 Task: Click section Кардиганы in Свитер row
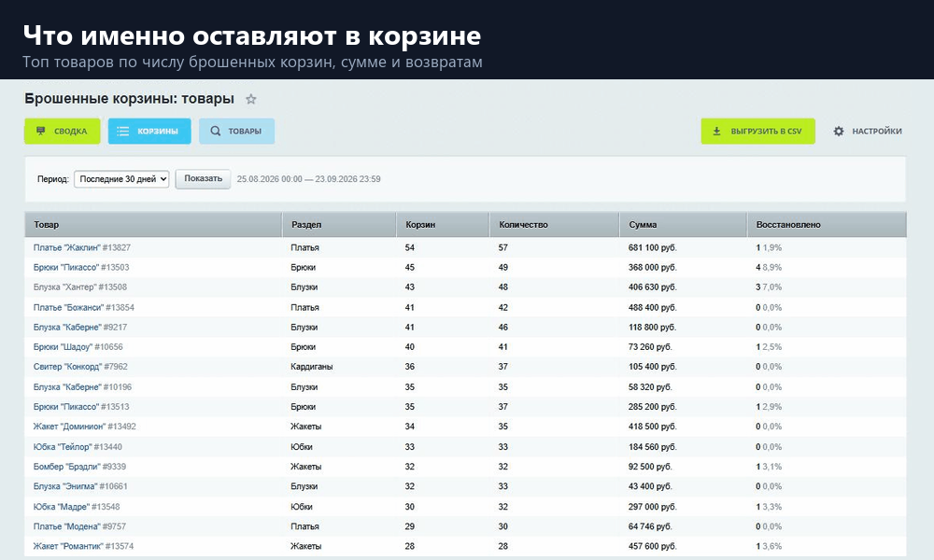[x=312, y=367]
